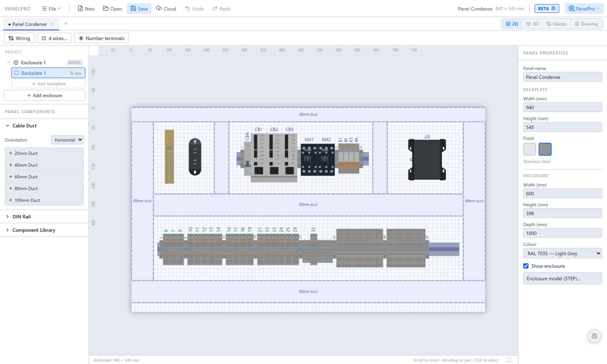Click the enclosure Width field showing 600

562,194
